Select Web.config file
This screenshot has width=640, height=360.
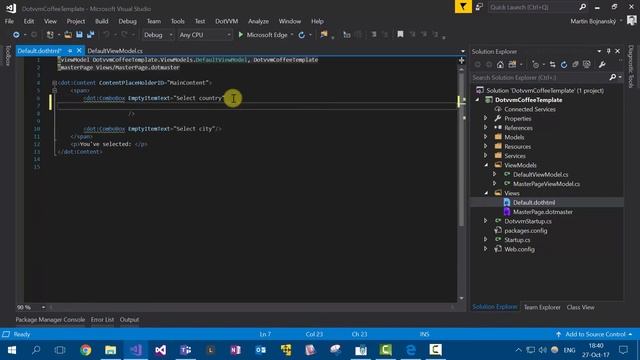click(519, 249)
